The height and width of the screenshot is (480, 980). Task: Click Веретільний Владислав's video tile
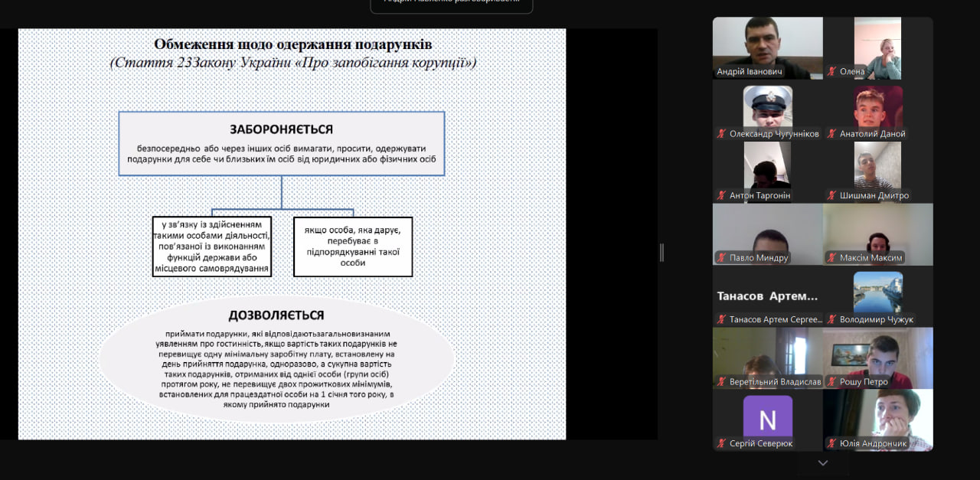click(x=768, y=358)
